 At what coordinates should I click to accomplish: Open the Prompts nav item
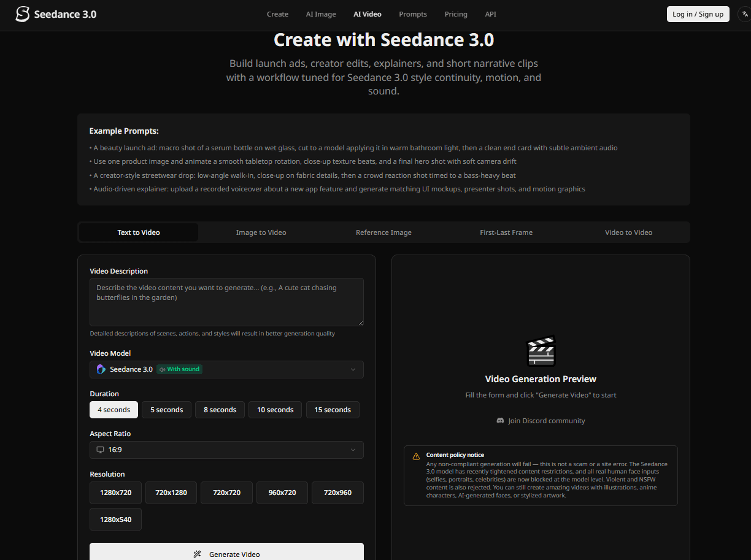413,14
